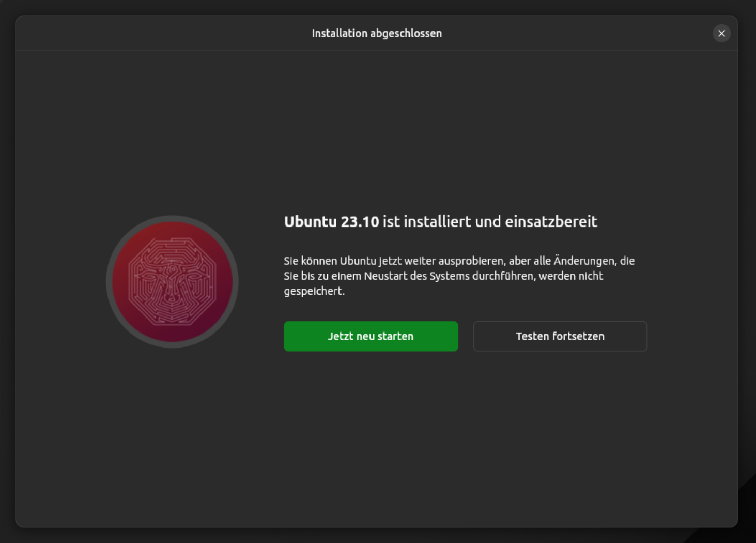Click Sie können Ubuntu at the paragraph start
The height and width of the screenshot is (543, 756).
point(329,261)
